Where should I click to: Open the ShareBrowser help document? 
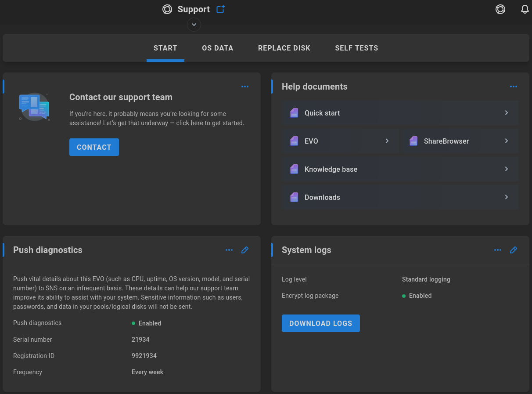460,141
